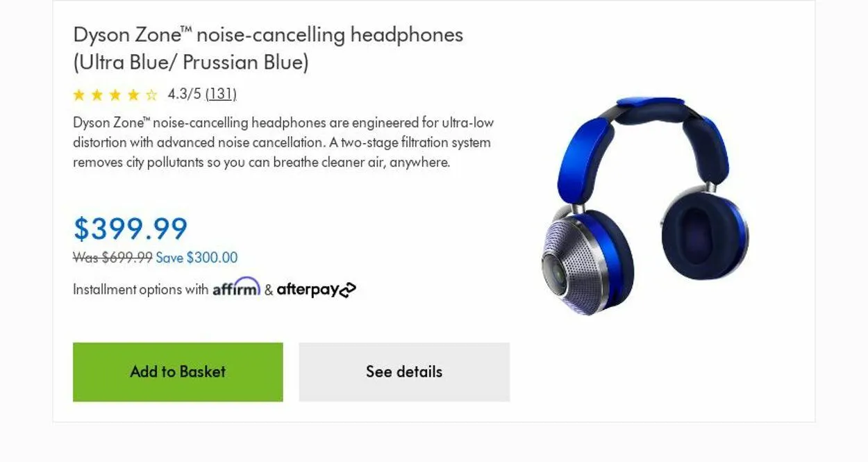Viewport: 868px width, 462px height.
Task: Click the $399.99 sale price
Action: click(x=131, y=229)
